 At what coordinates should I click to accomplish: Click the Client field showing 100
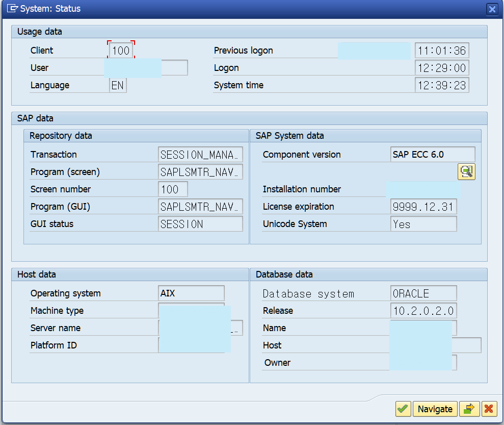(121, 51)
